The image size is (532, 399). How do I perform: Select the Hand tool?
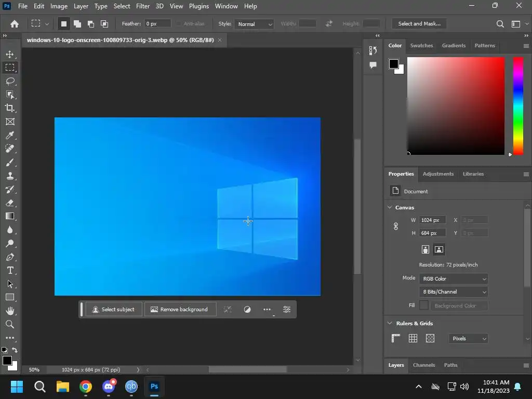click(x=10, y=311)
